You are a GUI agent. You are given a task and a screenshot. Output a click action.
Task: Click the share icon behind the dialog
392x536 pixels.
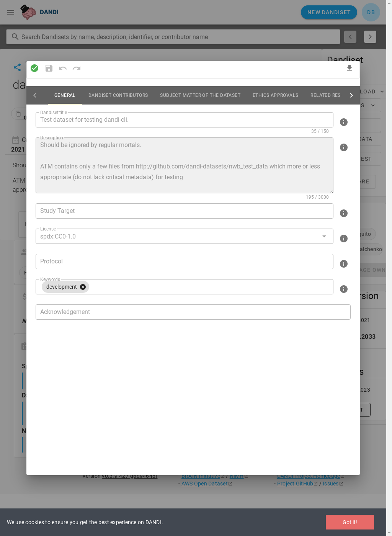click(x=17, y=67)
